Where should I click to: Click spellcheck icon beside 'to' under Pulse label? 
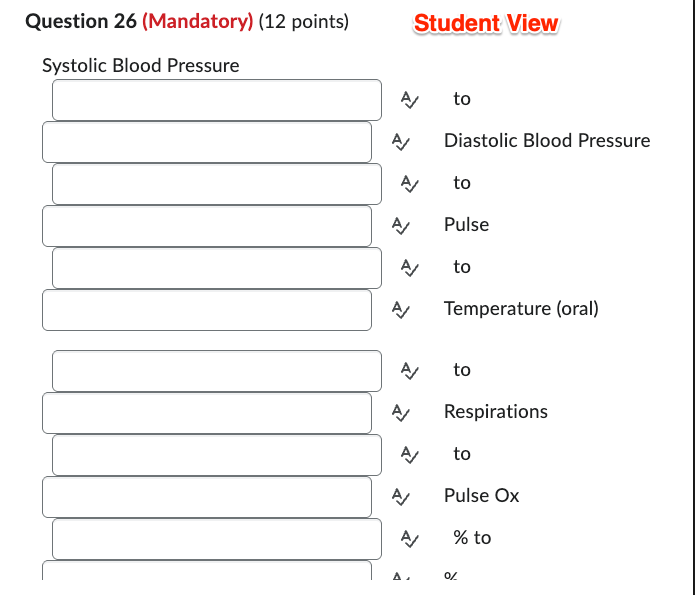(x=409, y=267)
